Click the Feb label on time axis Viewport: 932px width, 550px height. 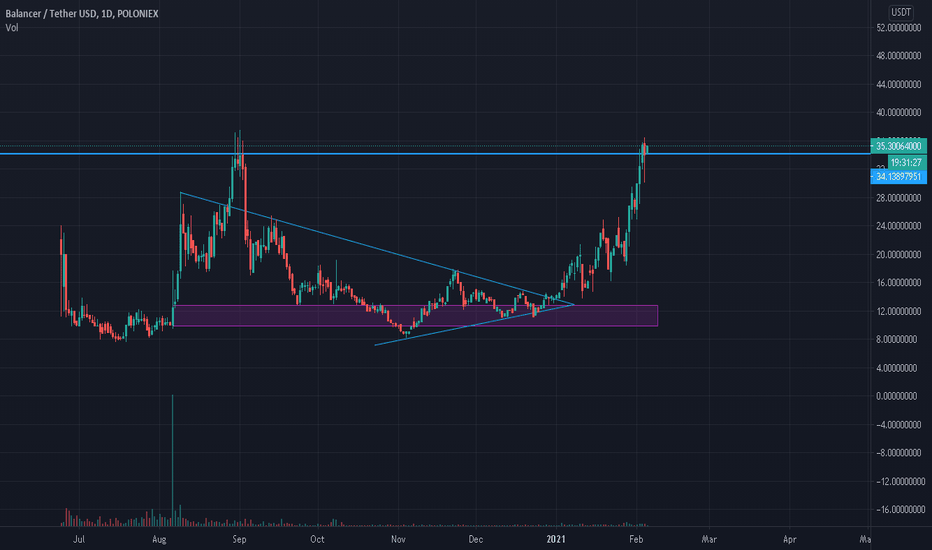coord(636,539)
